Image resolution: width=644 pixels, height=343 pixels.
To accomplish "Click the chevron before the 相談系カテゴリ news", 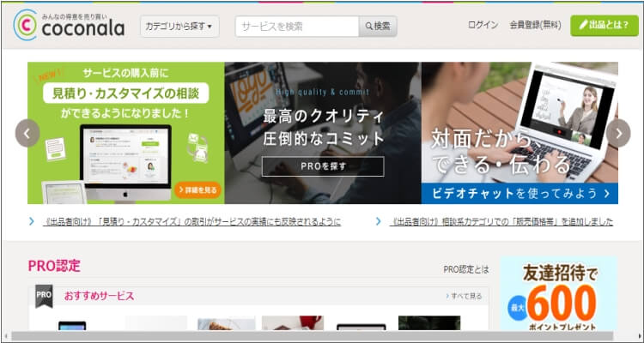I will (379, 221).
